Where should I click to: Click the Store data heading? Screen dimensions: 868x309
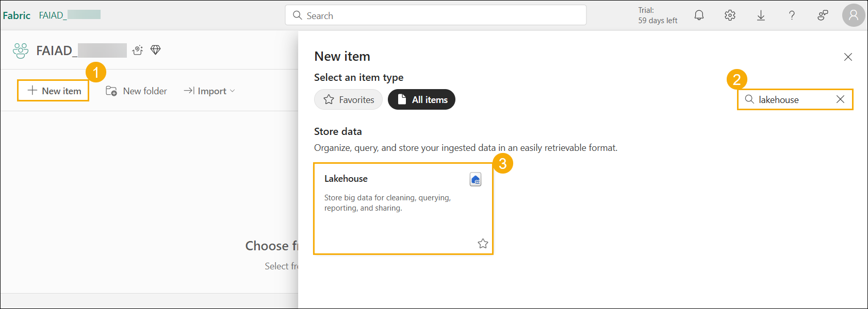338,131
